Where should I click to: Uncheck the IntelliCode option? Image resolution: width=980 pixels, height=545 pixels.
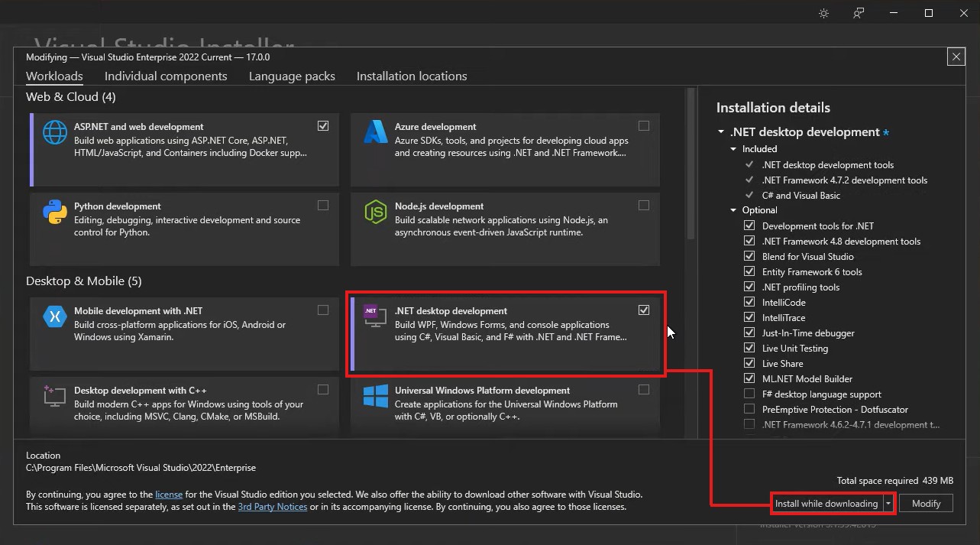[749, 302]
